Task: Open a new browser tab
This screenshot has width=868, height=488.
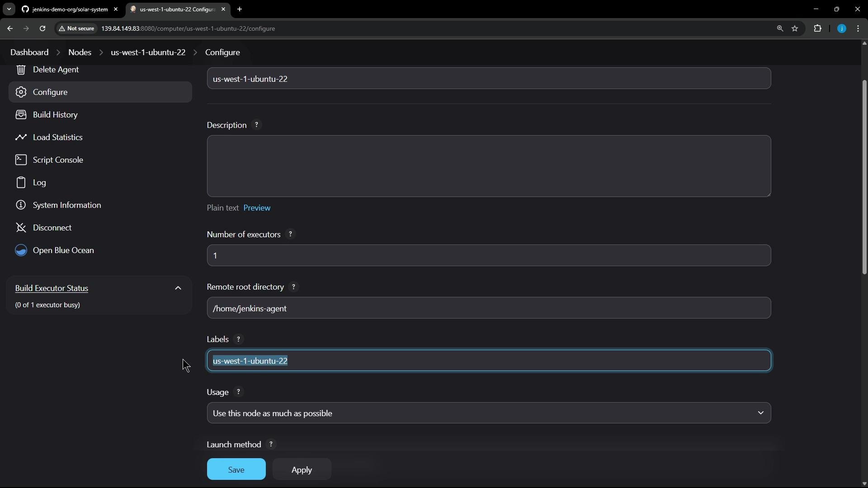Action: (240, 9)
